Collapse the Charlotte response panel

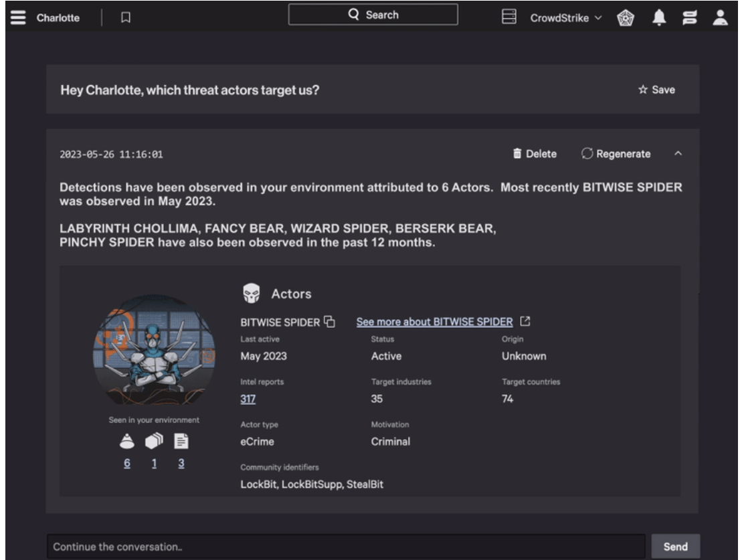677,155
